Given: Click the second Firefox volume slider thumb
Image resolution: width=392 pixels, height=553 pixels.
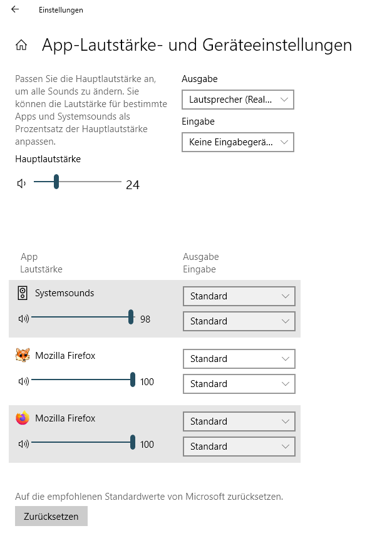Looking at the screenshot, I should (x=133, y=442).
